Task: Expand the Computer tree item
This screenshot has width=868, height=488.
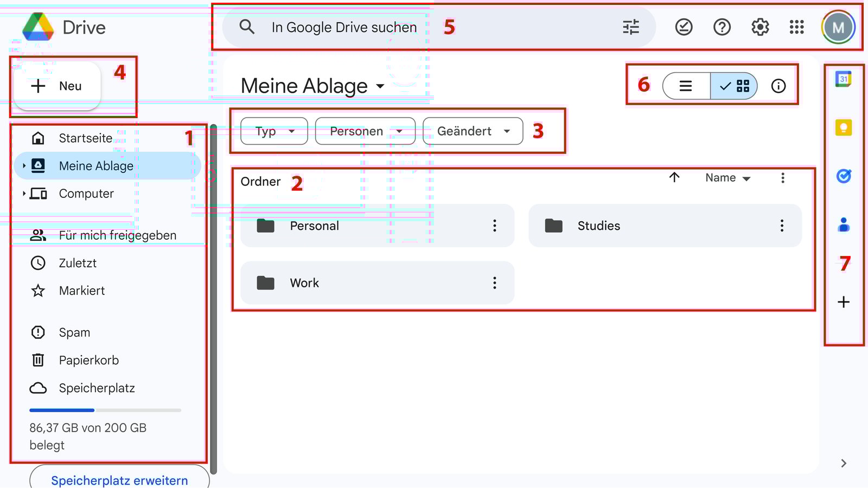Action: (x=24, y=193)
